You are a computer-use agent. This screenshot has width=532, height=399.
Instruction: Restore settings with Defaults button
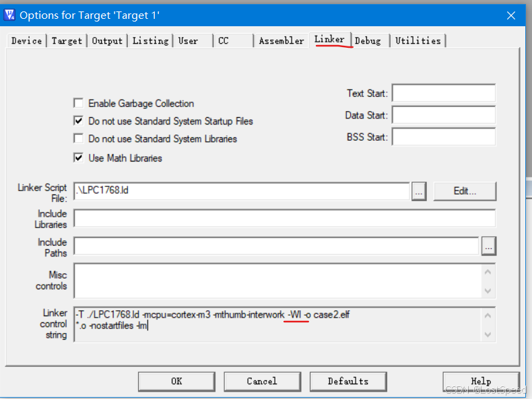(x=348, y=382)
